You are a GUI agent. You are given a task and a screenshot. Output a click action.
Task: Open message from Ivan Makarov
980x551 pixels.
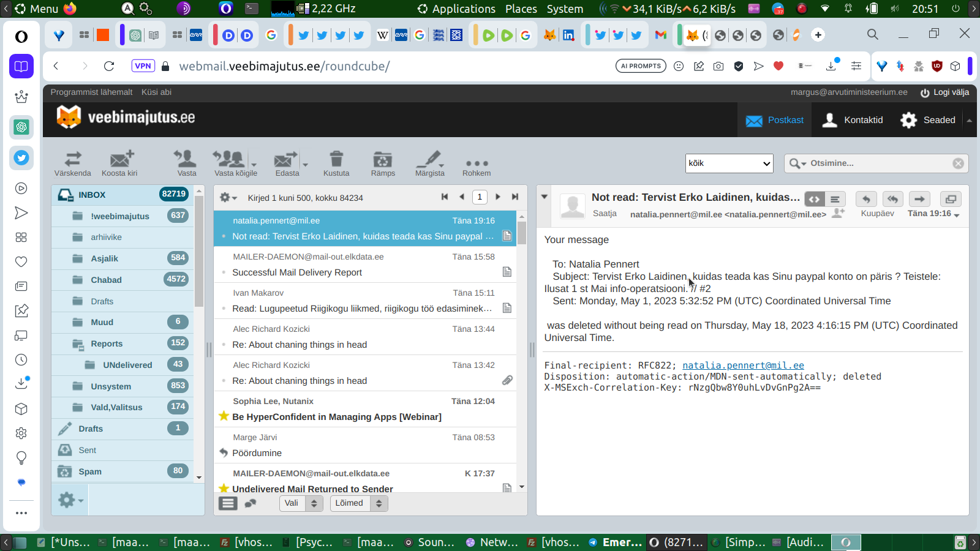coord(365,301)
